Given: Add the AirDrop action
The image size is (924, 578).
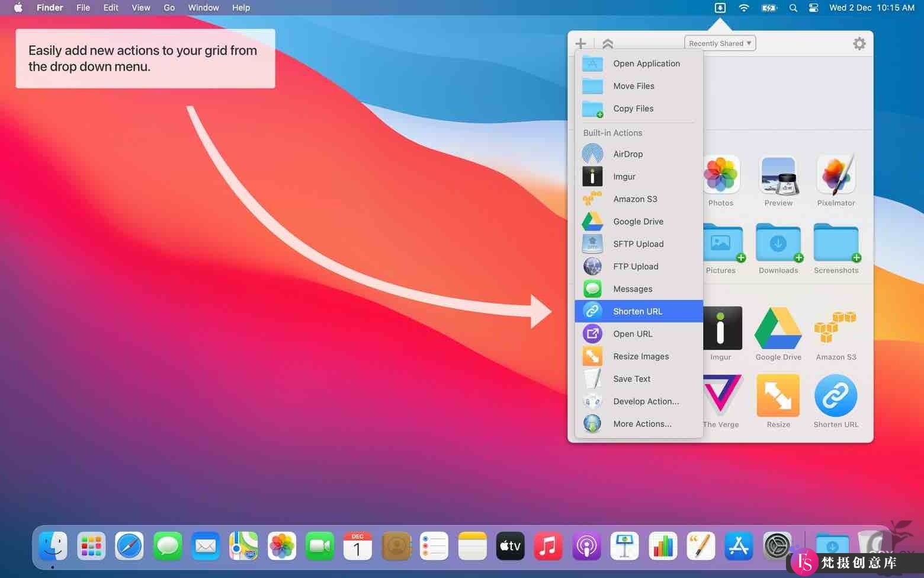Looking at the screenshot, I should click(639, 154).
